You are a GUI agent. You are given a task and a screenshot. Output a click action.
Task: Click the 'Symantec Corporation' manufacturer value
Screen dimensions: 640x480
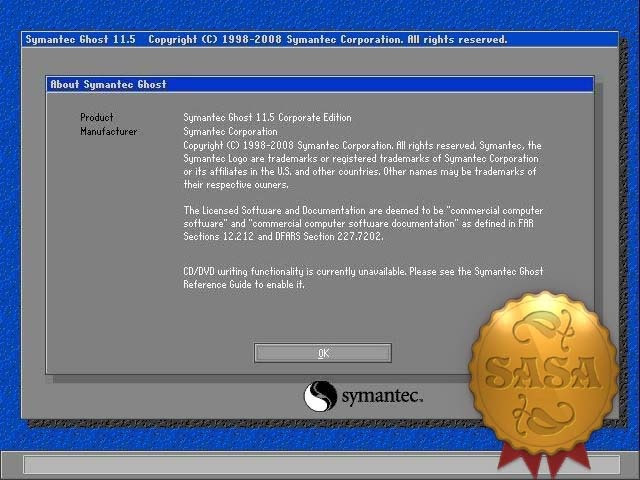[x=230, y=131]
